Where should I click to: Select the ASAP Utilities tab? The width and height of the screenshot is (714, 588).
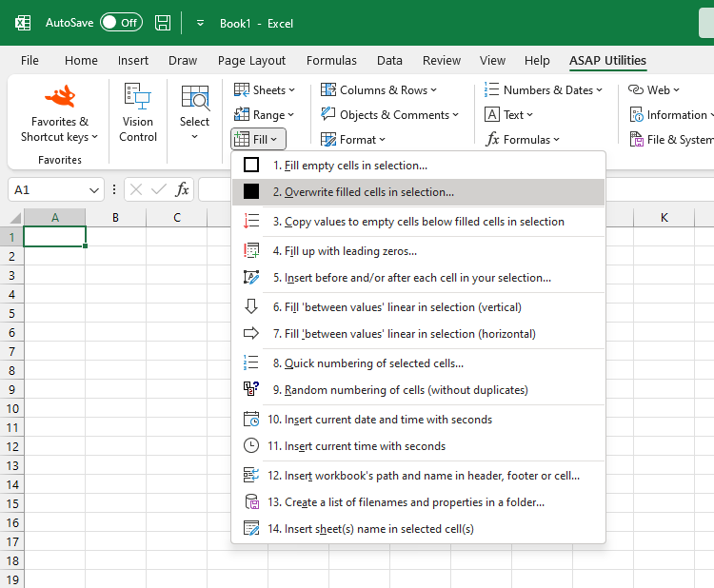(607, 61)
